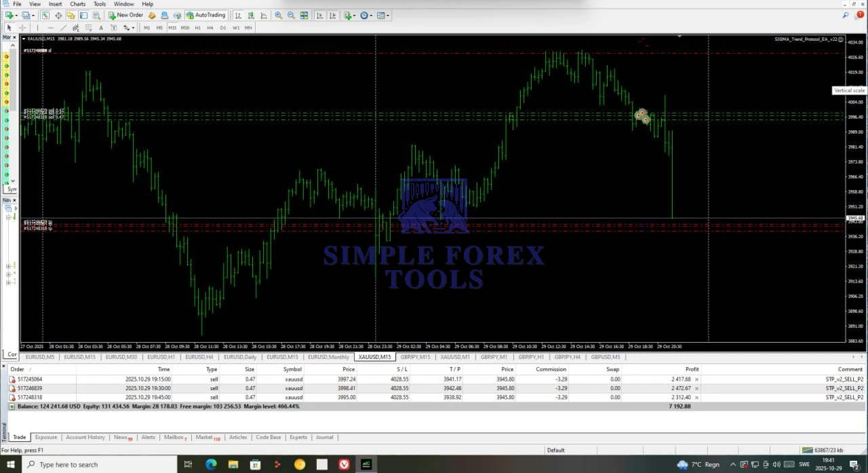Select the Crosshair cursor tool

(x=22, y=28)
